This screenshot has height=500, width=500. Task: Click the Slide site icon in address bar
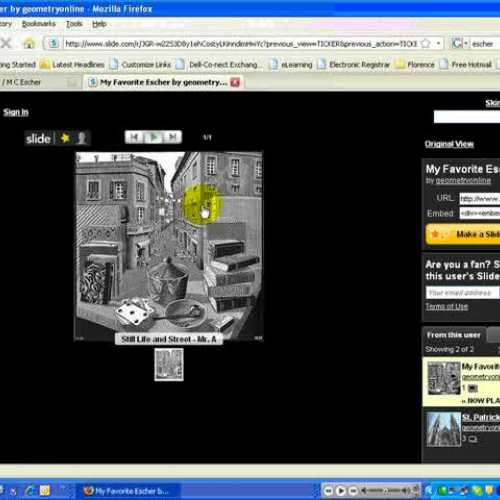(54, 43)
